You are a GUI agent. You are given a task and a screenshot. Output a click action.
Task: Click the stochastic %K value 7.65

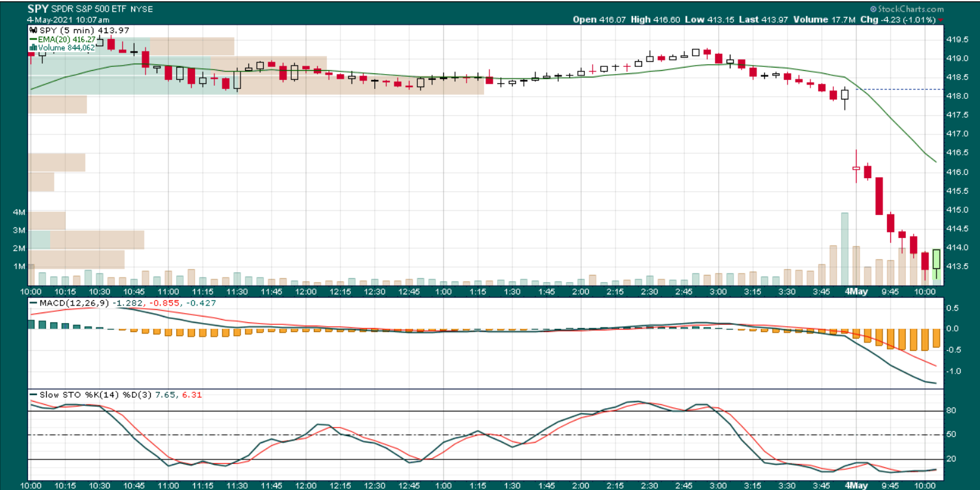166,395
